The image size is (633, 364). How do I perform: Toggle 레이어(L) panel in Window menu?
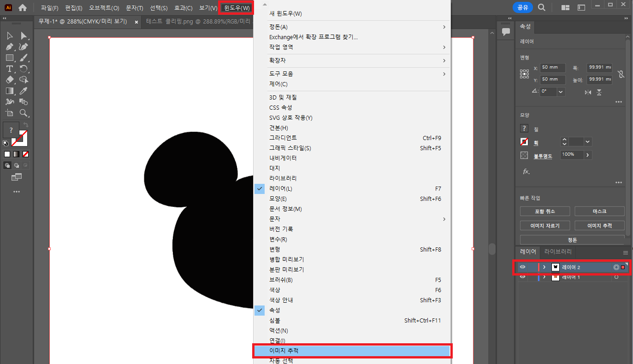coord(353,188)
